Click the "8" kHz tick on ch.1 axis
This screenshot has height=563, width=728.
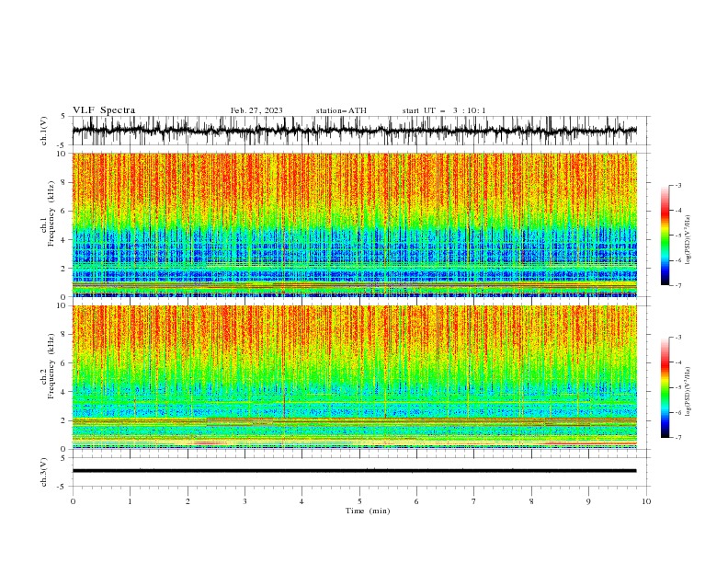coord(63,182)
